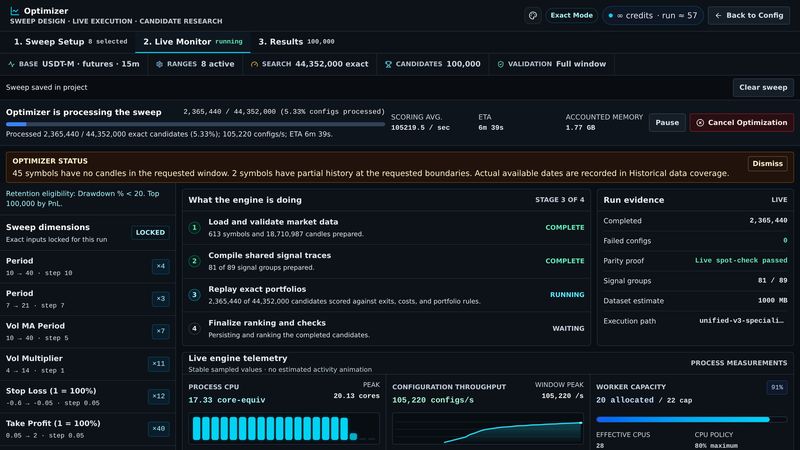This screenshot has width=800, height=450.
Task: Open the 3. Results tab
Action: 296,42
